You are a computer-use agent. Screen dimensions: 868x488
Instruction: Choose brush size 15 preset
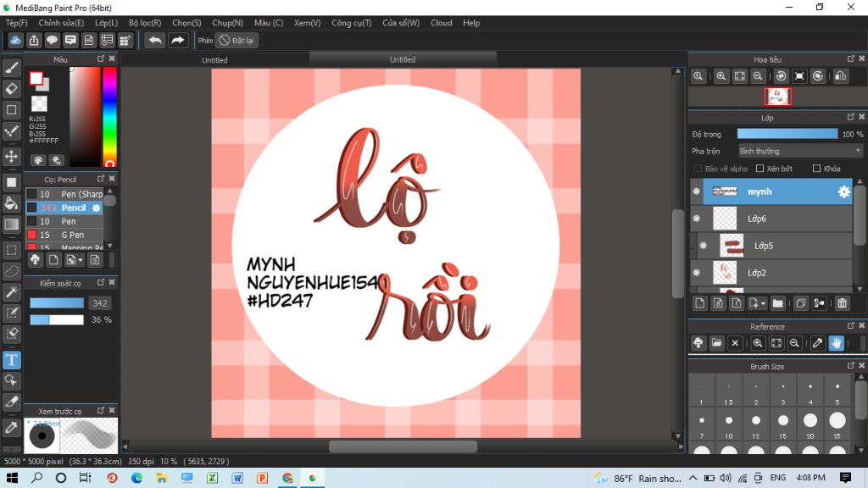coord(782,425)
